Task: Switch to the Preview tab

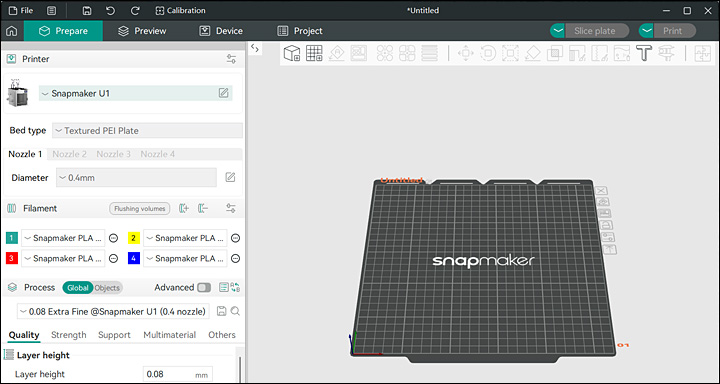Action: pos(142,31)
